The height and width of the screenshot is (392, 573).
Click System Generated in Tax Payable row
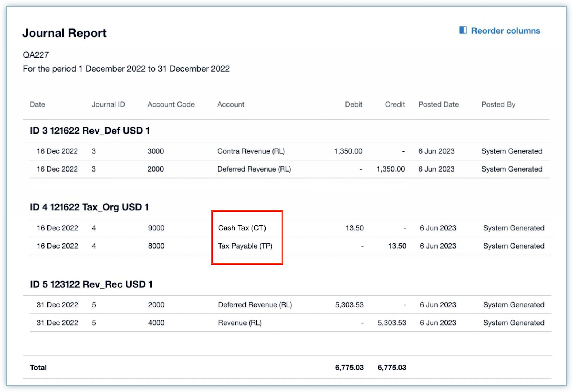(x=513, y=246)
